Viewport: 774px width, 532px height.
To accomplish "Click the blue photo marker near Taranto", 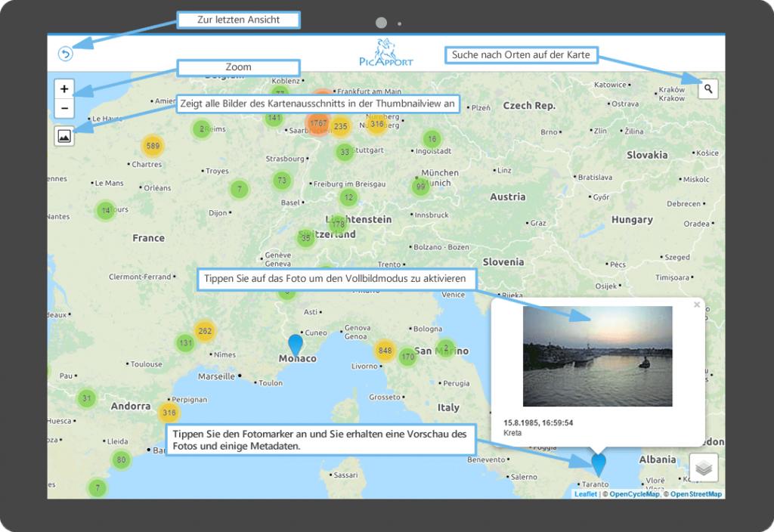I will click(599, 461).
